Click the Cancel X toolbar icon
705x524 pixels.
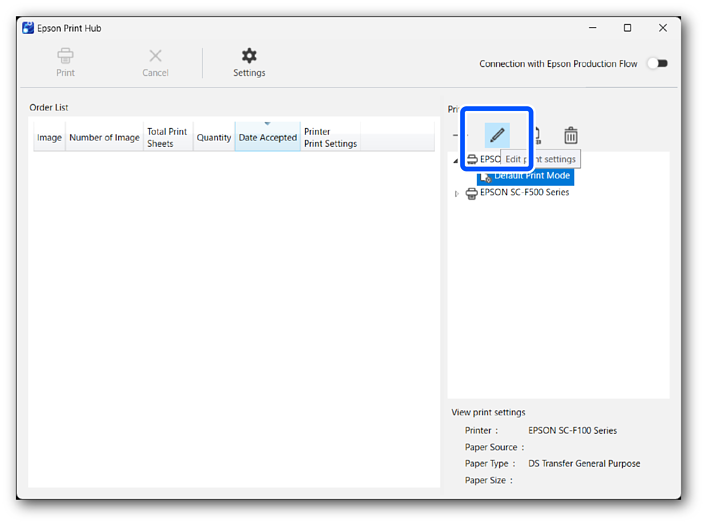click(x=155, y=56)
